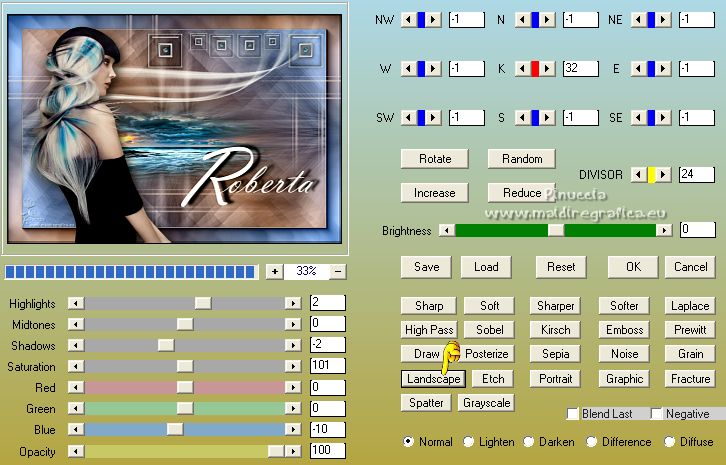
Task: Click left arrow of DIVISOR control
Action: pos(637,175)
